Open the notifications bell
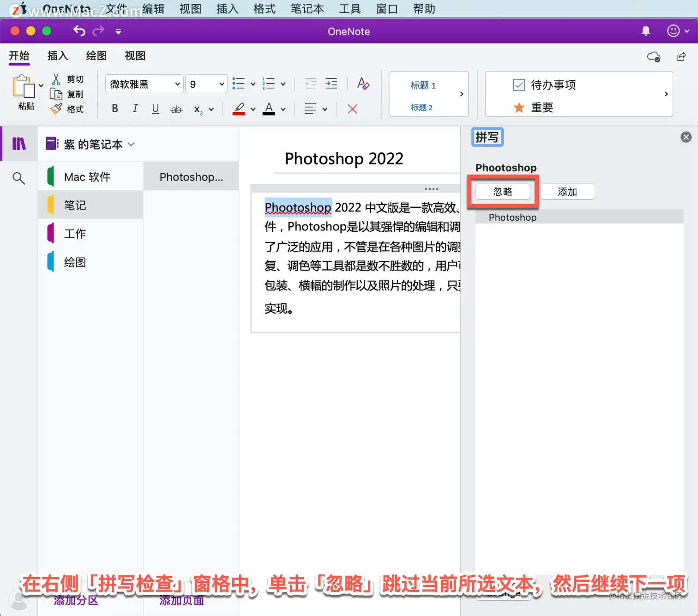Image resolution: width=698 pixels, height=616 pixels. tap(646, 31)
